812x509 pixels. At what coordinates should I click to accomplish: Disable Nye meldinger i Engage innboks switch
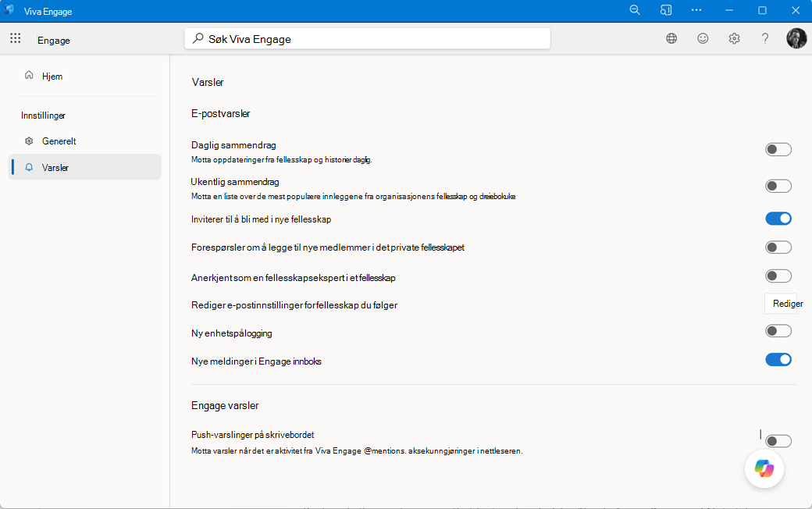pos(778,359)
